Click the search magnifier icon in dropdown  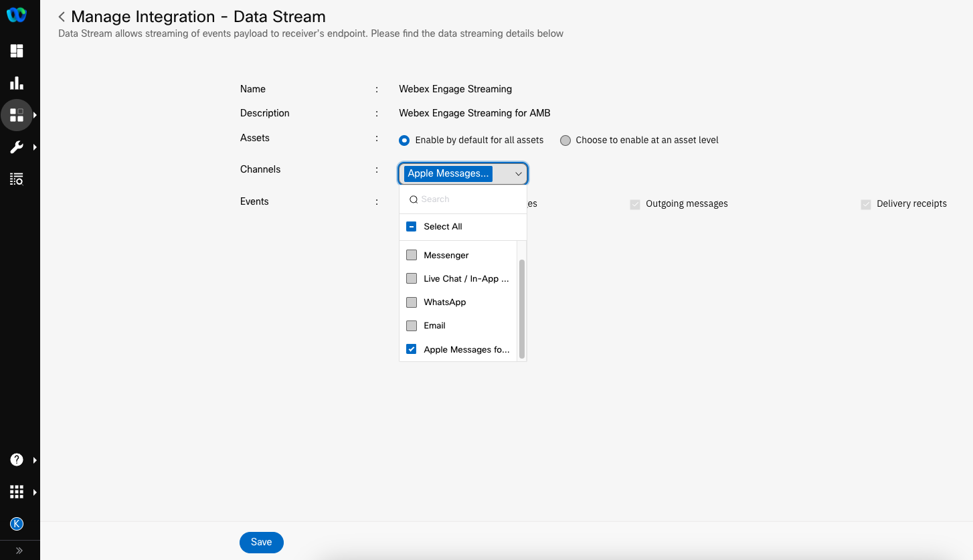[x=414, y=199]
